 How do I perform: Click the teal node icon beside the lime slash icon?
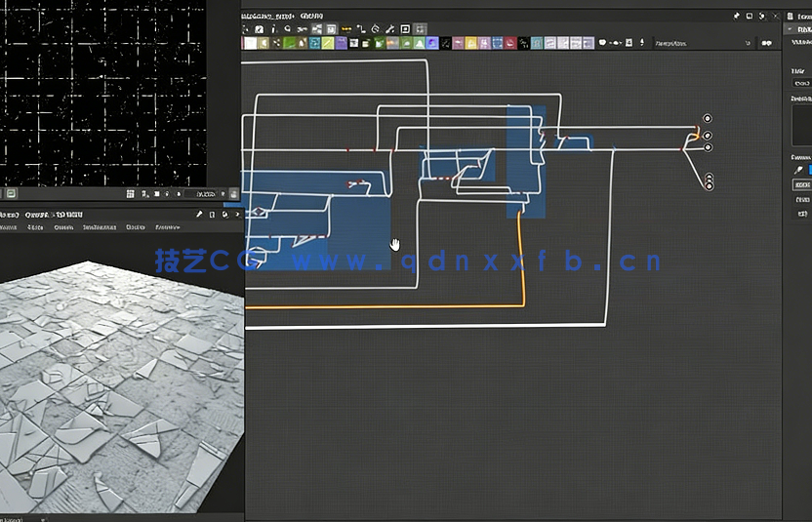point(315,43)
